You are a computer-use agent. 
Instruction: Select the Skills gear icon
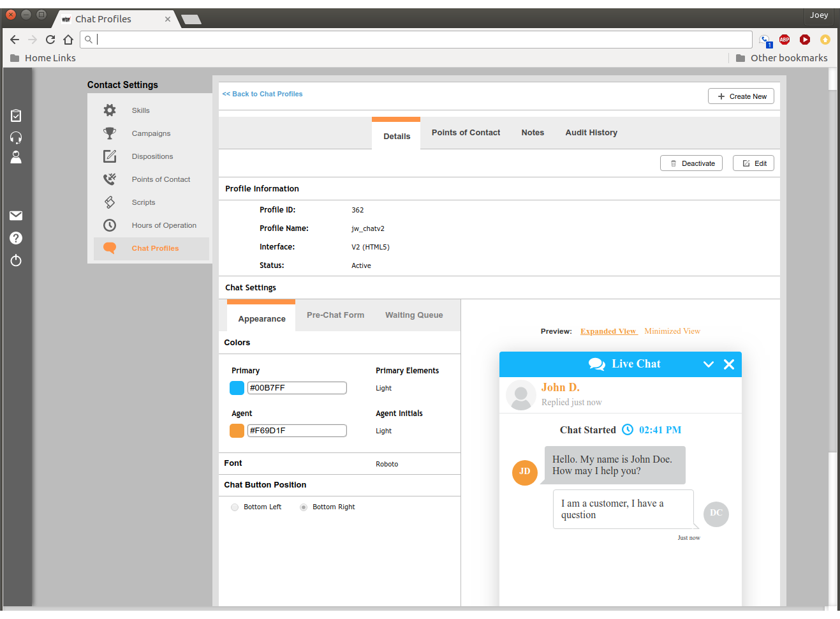(109, 110)
